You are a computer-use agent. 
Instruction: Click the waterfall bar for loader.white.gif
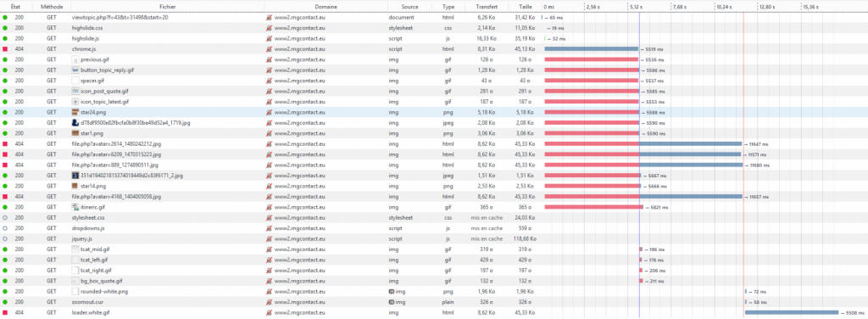pos(792,312)
